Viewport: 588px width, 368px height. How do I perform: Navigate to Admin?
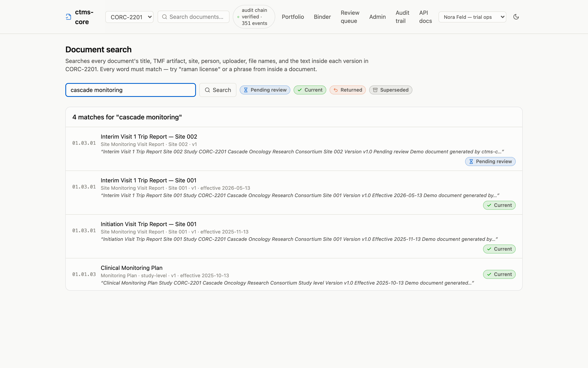coord(377,17)
